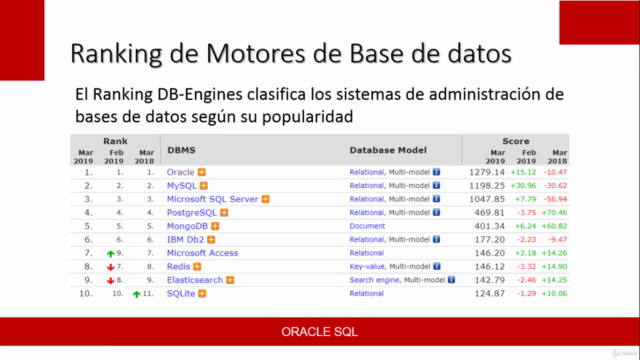Click the plus icon next to MySQL
This screenshot has height=360, width=640.
pyautogui.click(x=204, y=186)
